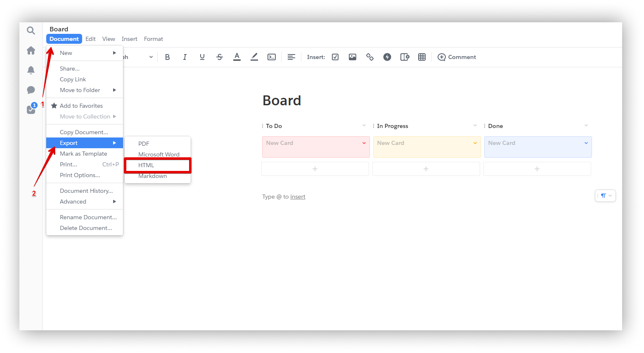Toggle strikethrough formatting
The height and width of the screenshot is (353, 644).
tap(220, 57)
